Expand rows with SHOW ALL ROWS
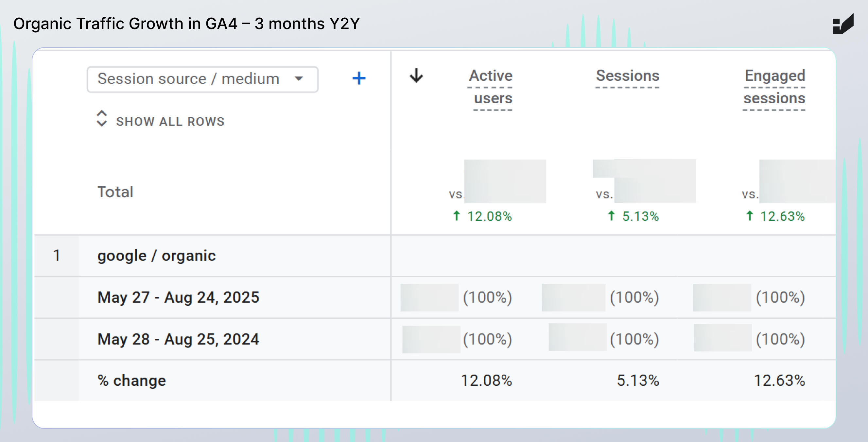The image size is (868, 442). coord(170,122)
